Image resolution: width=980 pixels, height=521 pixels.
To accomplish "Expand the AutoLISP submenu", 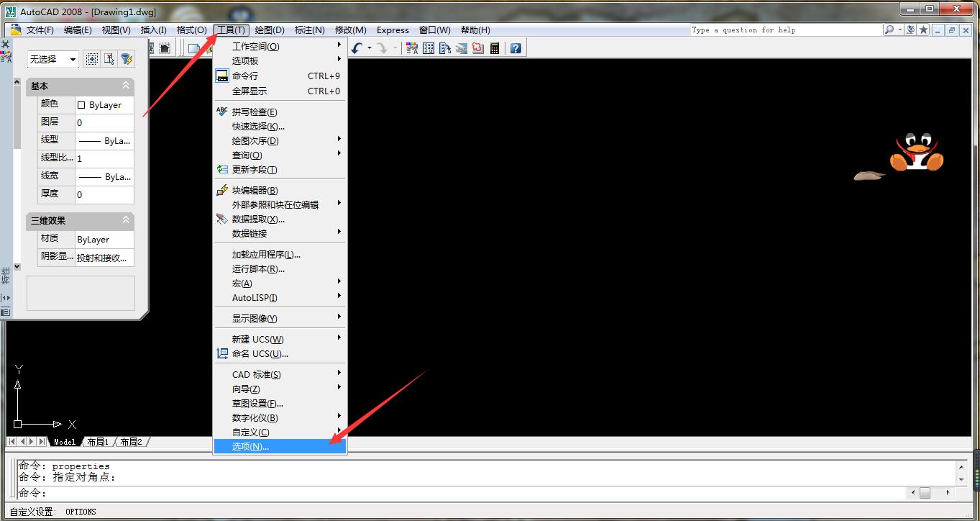I will 280,298.
